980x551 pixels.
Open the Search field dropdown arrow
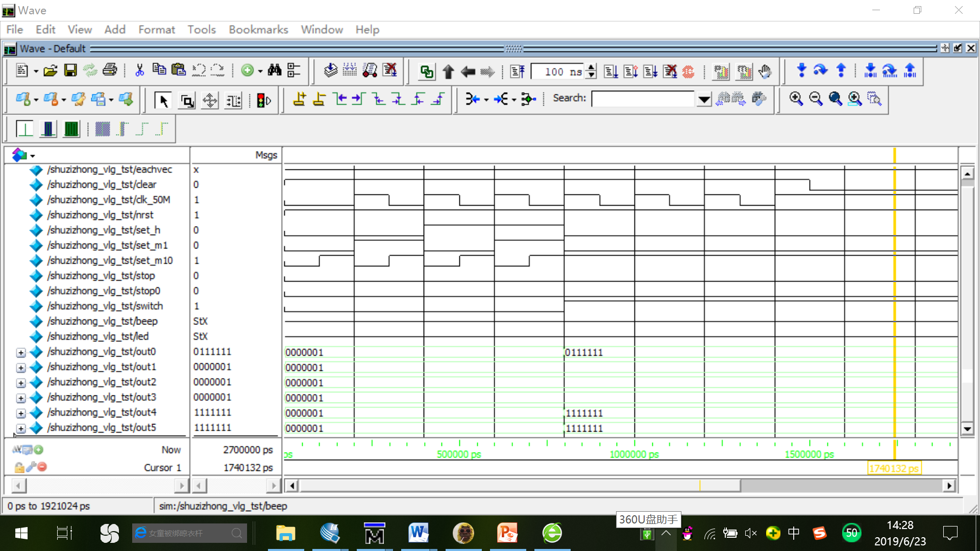704,99
